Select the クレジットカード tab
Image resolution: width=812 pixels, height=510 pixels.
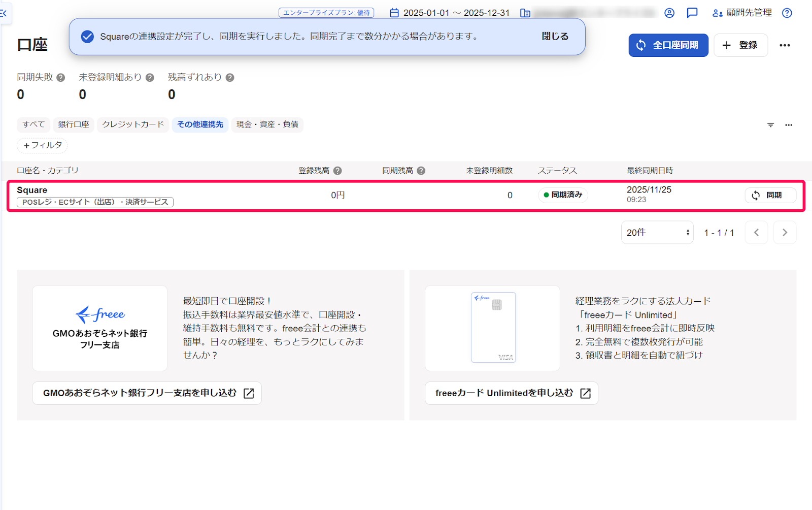[x=133, y=124]
